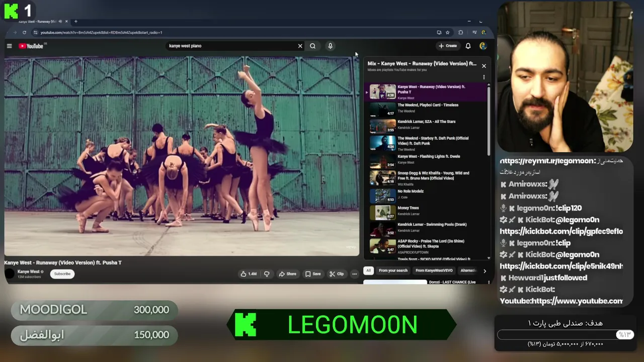The width and height of the screenshot is (644, 362).
Task: Close the Kanye West Runaway browser tab
Action: click(x=67, y=21)
